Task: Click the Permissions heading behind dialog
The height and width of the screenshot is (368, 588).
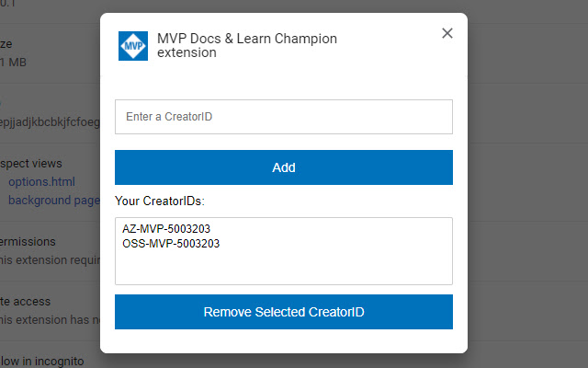Action: pos(28,242)
